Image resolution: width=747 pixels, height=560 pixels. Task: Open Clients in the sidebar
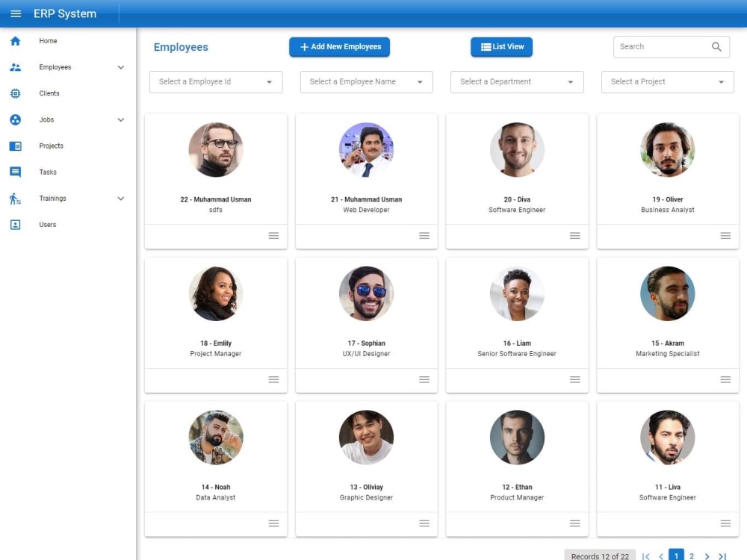pos(49,93)
